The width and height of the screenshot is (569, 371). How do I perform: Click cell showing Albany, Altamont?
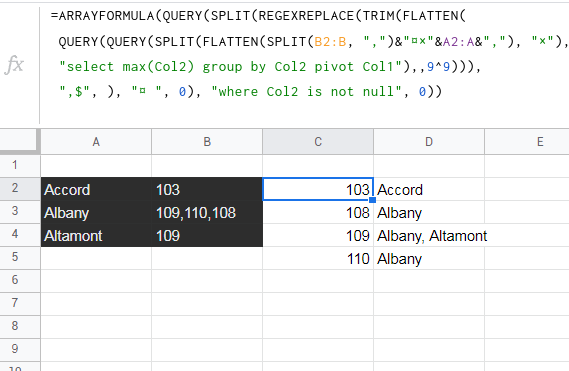pyautogui.click(x=429, y=235)
